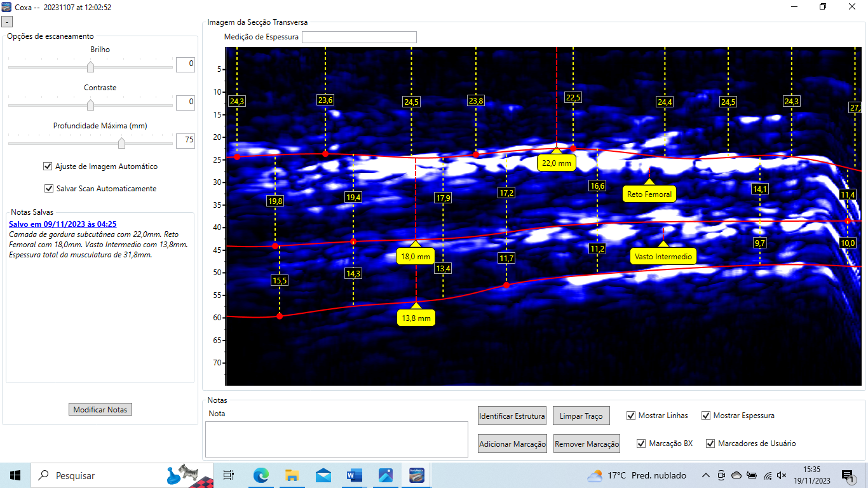868x488 pixels.
Task: Click the Limpar Traço button
Action: pyautogui.click(x=581, y=416)
